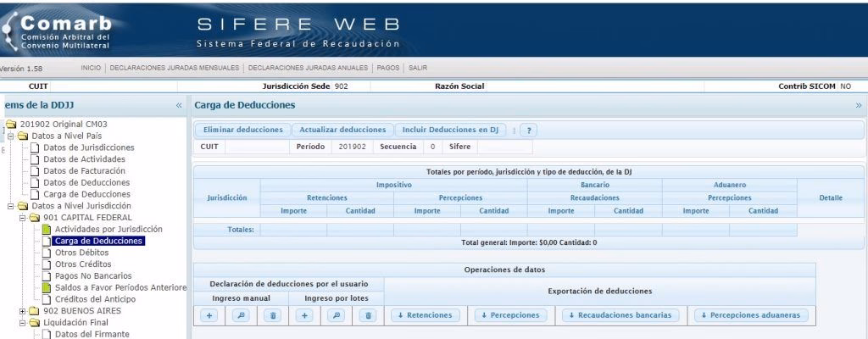The image size is (868, 339).
Task: Click the green page icon of Saldos a Favor
Action: coord(47,287)
